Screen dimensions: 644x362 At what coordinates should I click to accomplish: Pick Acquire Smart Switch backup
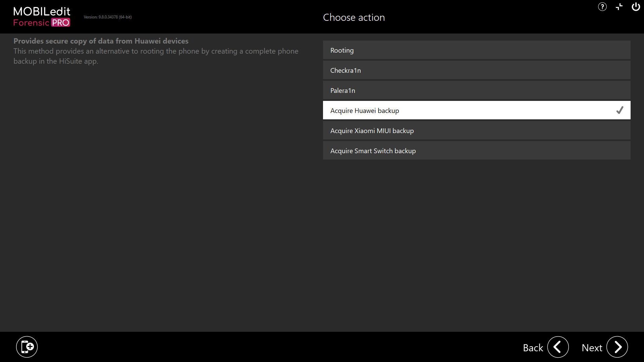(477, 151)
